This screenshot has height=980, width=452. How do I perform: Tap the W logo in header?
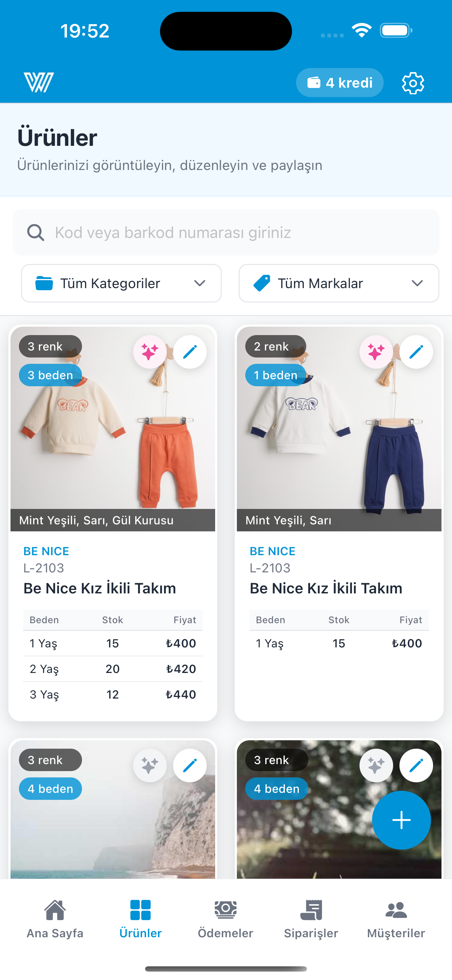pyautogui.click(x=39, y=82)
